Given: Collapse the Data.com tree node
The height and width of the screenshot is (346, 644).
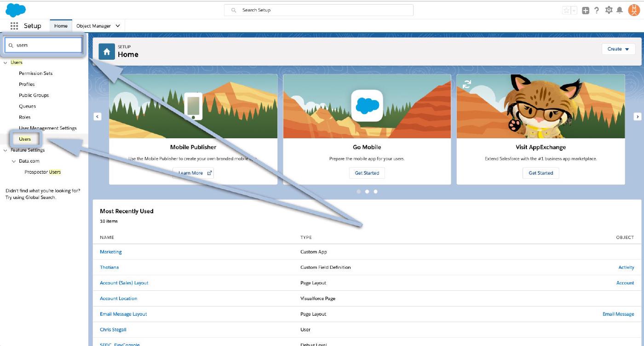Looking at the screenshot, I should [14, 161].
